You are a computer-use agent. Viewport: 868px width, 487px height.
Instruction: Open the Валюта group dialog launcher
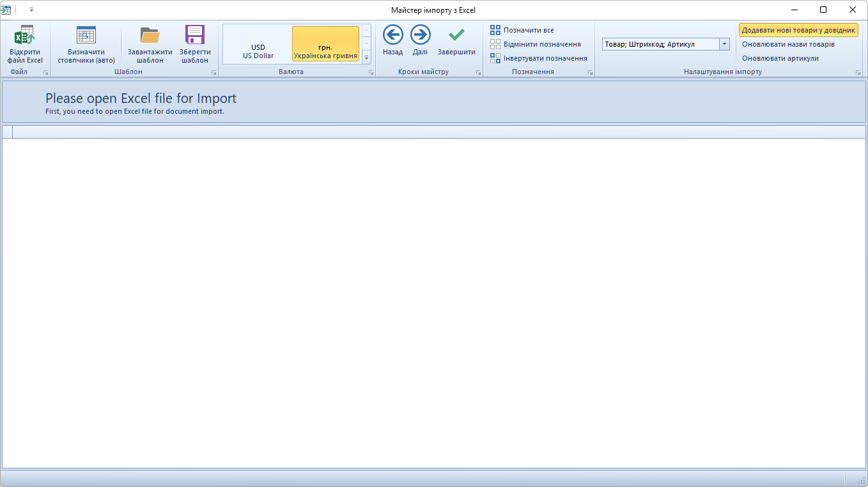point(371,73)
